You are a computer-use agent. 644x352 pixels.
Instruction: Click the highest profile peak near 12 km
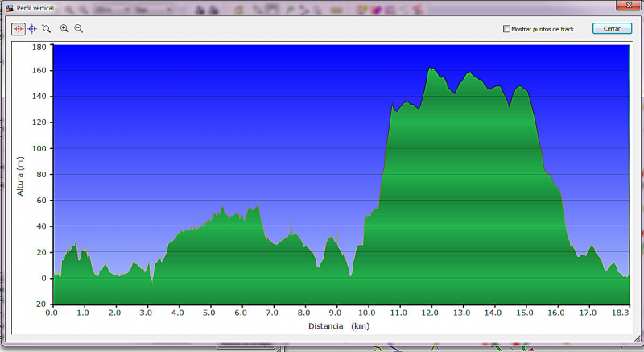pyautogui.click(x=431, y=69)
